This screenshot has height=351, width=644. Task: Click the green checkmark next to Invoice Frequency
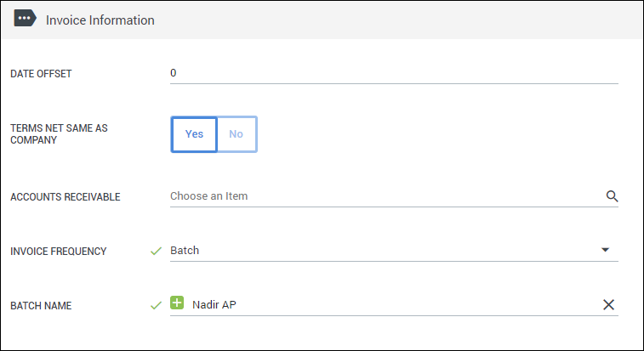[x=156, y=251]
